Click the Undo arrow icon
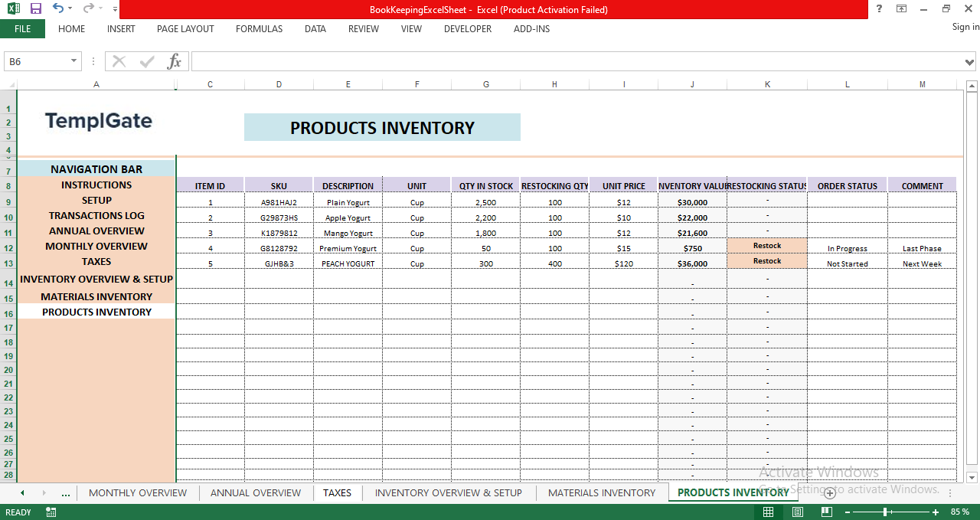The height and width of the screenshot is (520, 980). 57,8
